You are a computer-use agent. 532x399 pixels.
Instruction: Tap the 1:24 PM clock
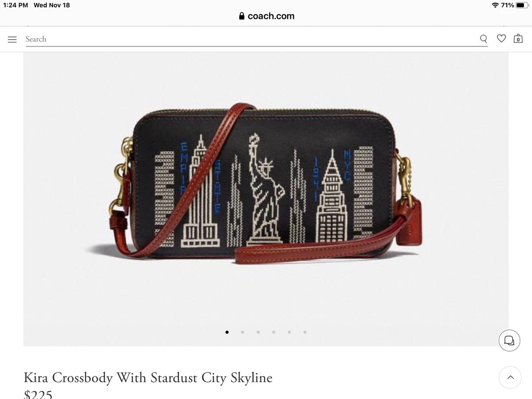(16, 5)
